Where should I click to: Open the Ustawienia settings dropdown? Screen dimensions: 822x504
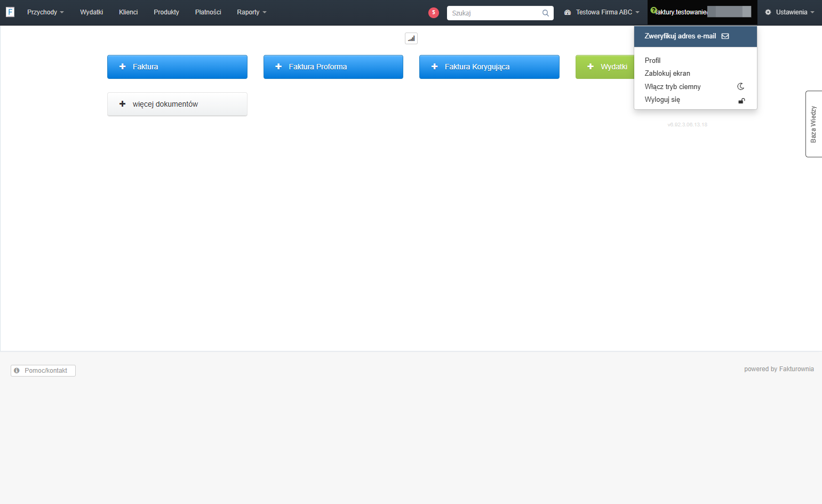point(789,12)
